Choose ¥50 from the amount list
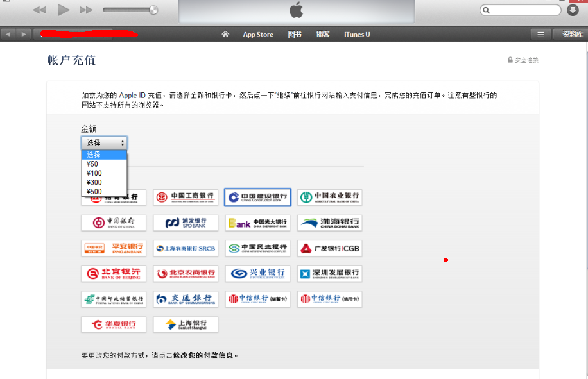Viewport: 588px width, 379px height. tap(104, 164)
